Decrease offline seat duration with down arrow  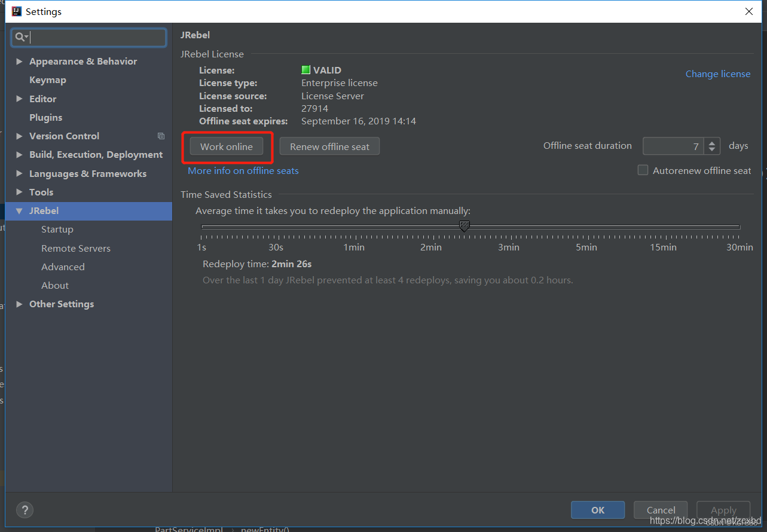[711, 150]
